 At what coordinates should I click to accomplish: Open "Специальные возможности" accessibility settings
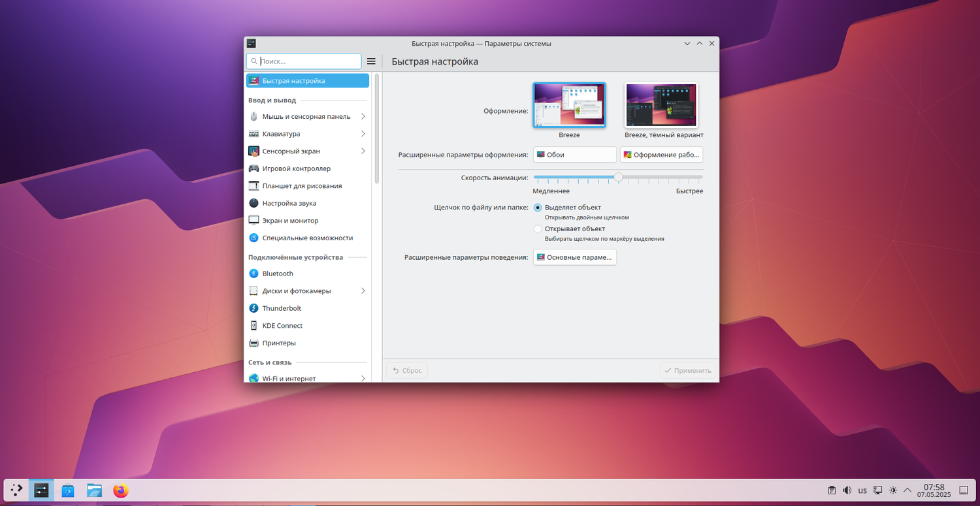(x=308, y=238)
